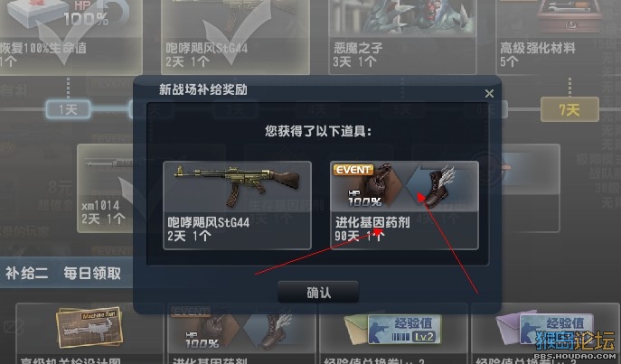Viewport: 621px width, 364px height.
Task: Select the StG44 rifle icon in dialog
Action: [237, 185]
